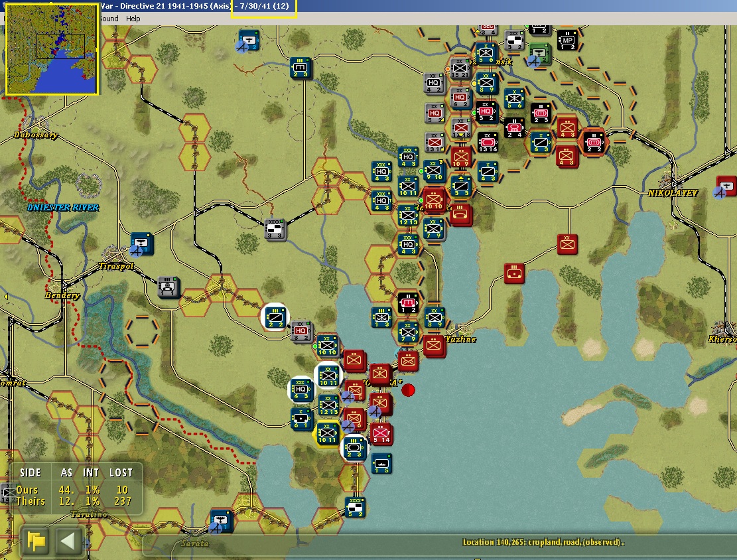Click the minimap overview
Screen dimensions: 737x560
click(52, 49)
